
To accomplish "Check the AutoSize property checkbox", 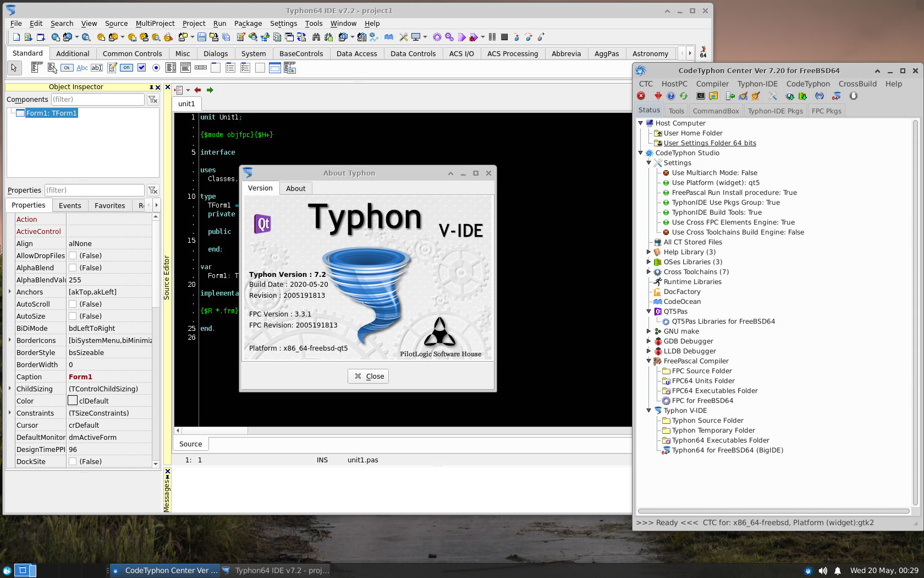I will pyautogui.click(x=73, y=317).
